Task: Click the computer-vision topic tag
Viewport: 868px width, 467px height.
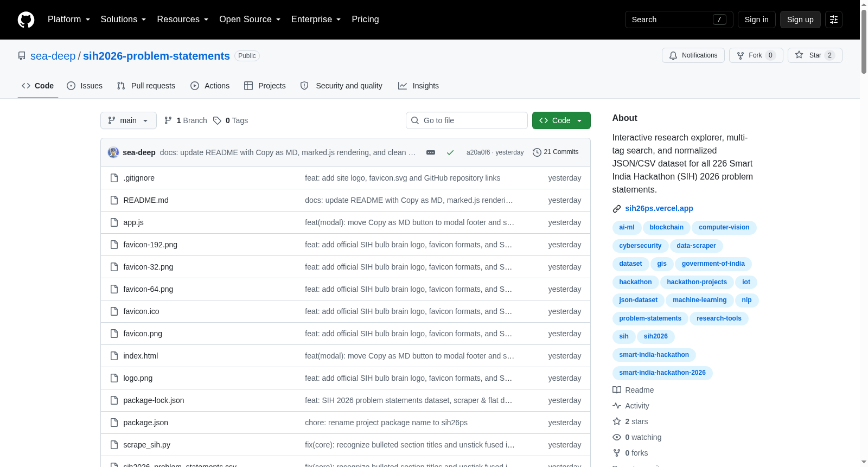Action: [x=724, y=228]
